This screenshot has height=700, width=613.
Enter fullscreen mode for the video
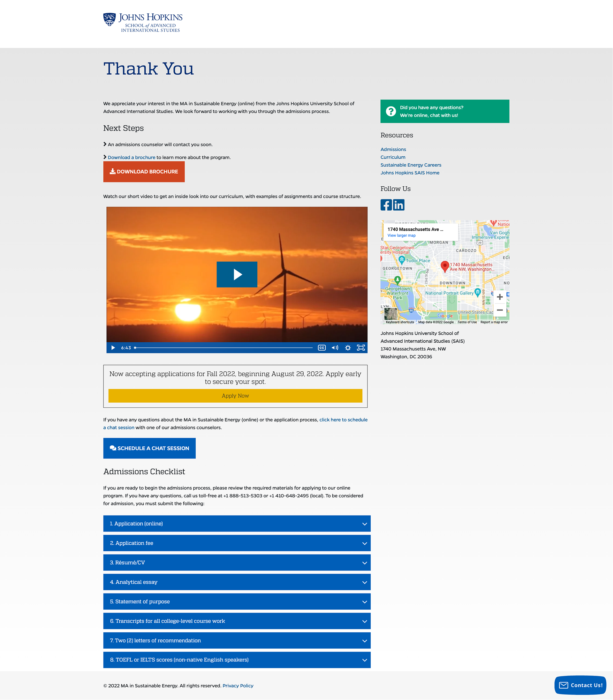coord(360,348)
